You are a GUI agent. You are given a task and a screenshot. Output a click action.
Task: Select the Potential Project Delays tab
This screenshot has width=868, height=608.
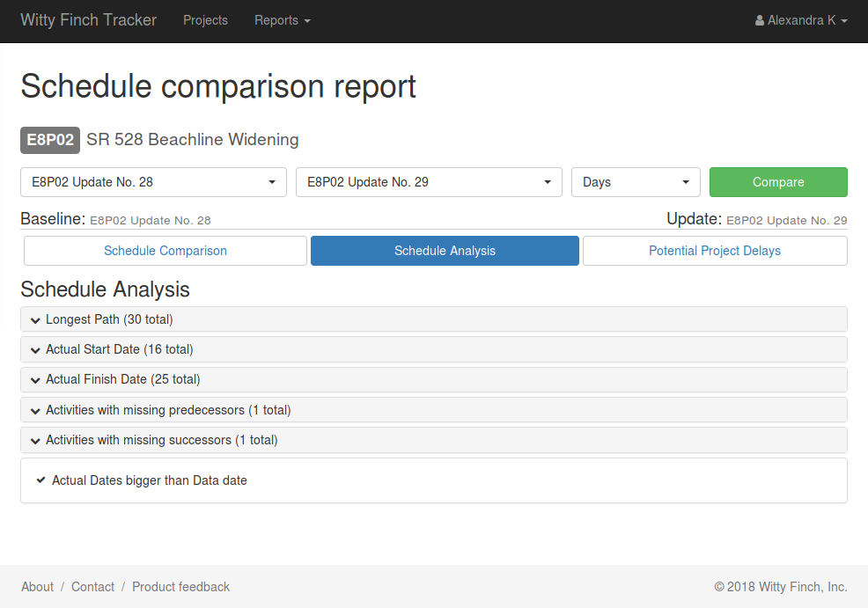[x=714, y=250]
